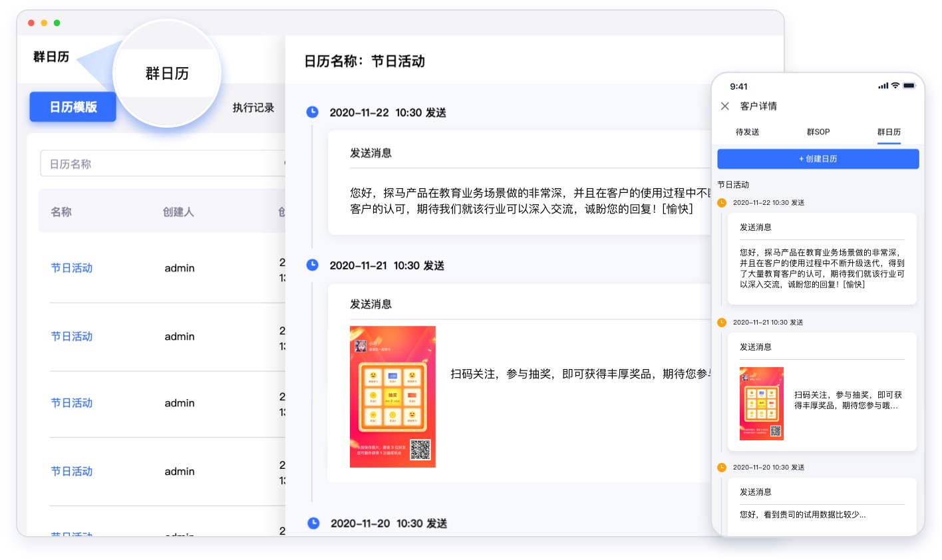The height and width of the screenshot is (560, 942).
Task: Click orange clock marker for 2020-11-20 on phone
Action: coord(722,467)
